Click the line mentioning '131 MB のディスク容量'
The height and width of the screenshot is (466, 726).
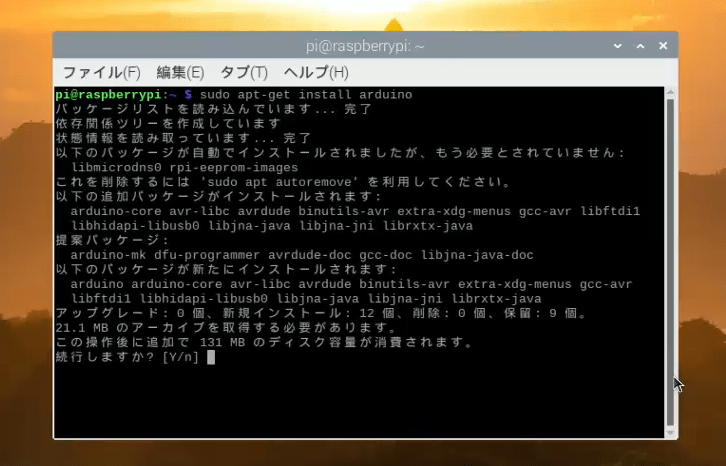264,343
